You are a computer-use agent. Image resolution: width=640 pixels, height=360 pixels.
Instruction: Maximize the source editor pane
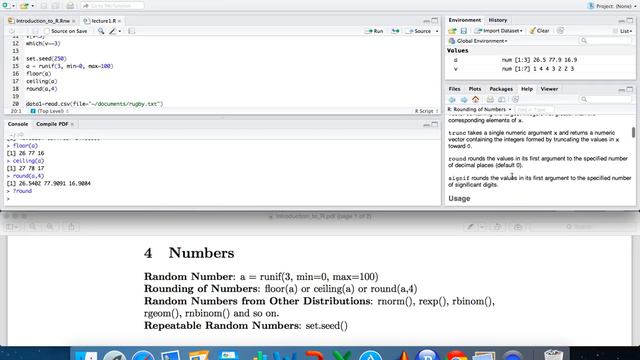pyautogui.click(x=435, y=20)
